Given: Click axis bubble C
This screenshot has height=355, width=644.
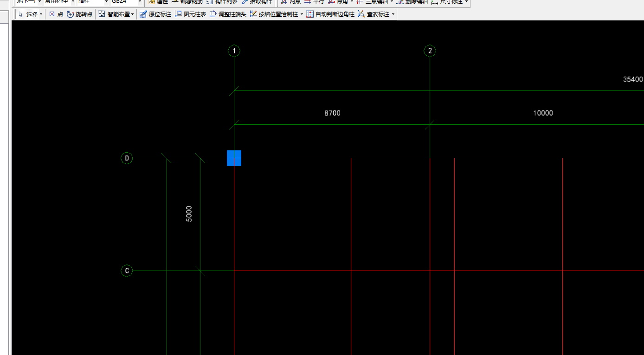Looking at the screenshot, I should [127, 271].
